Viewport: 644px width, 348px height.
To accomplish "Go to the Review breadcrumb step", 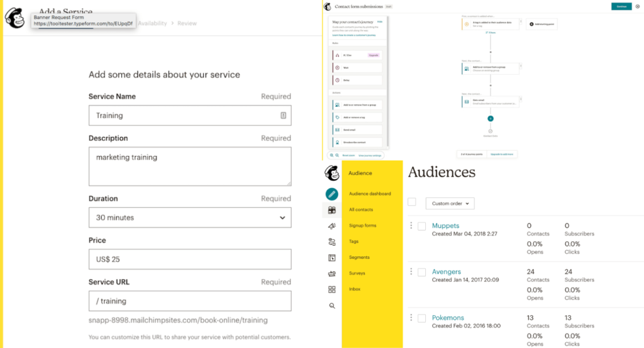I will 187,23.
